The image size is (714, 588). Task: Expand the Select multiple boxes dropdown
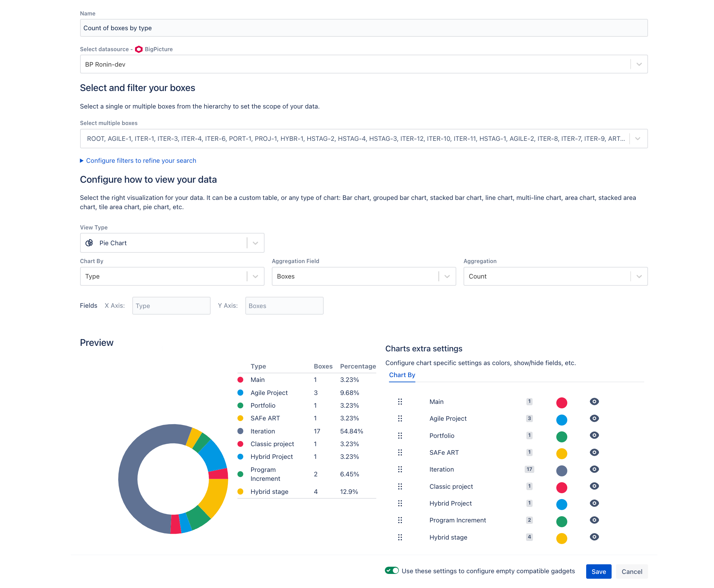[x=638, y=138]
